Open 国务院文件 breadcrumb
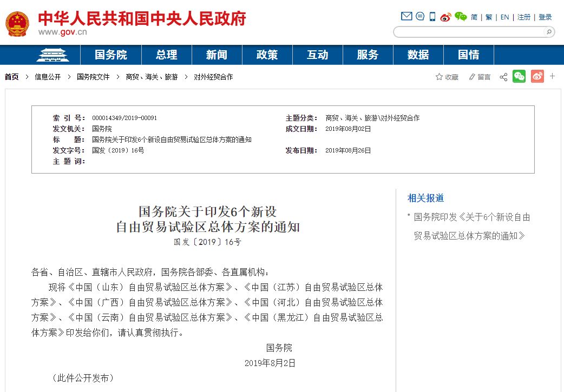The width and height of the screenshot is (564, 392). click(x=93, y=77)
